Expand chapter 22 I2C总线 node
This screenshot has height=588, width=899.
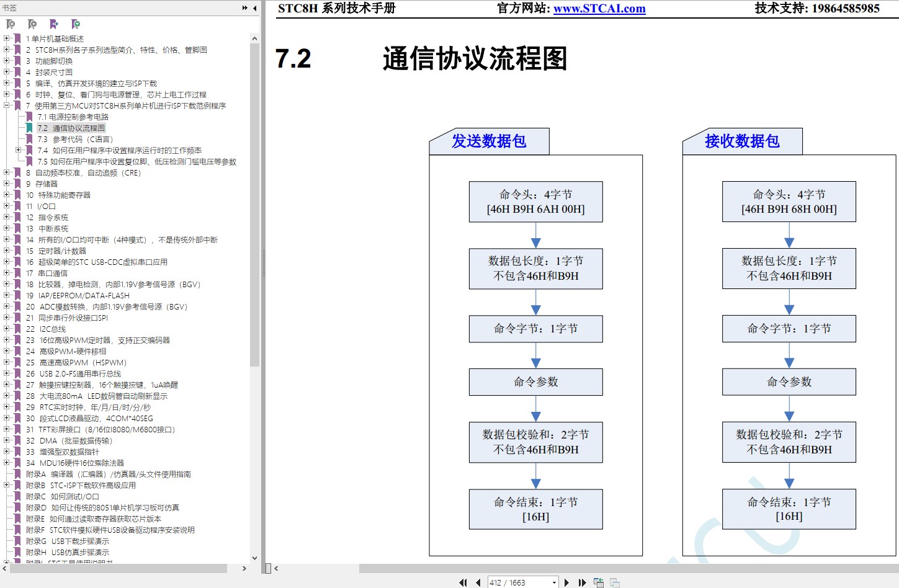(x=7, y=329)
